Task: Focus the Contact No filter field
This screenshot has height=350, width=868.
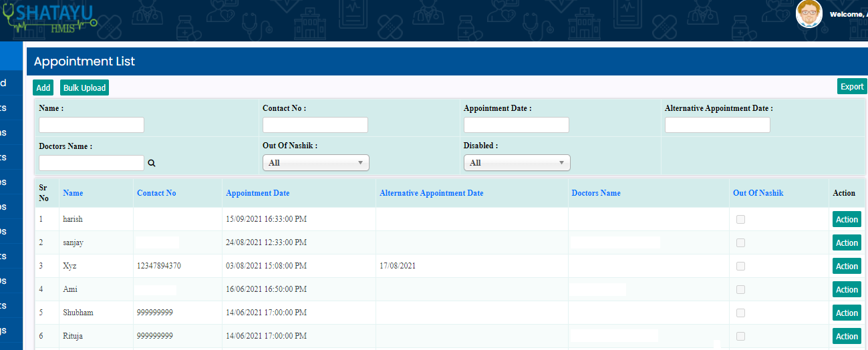Action: tap(315, 125)
